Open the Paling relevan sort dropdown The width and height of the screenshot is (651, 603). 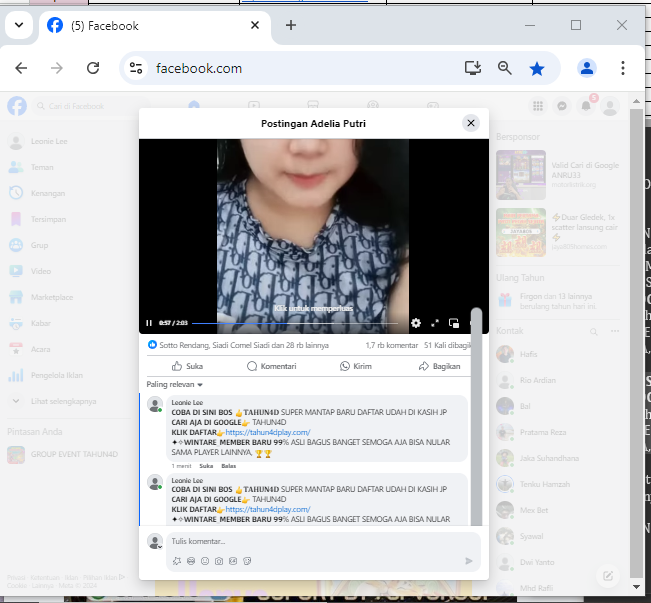point(174,385)
